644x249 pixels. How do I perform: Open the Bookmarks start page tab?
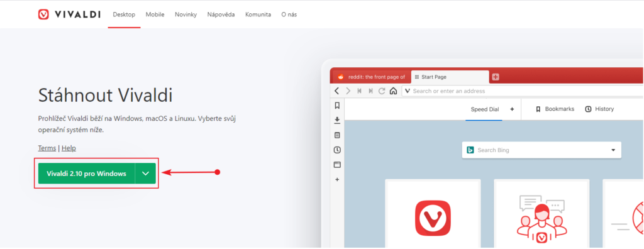(555, 109)
